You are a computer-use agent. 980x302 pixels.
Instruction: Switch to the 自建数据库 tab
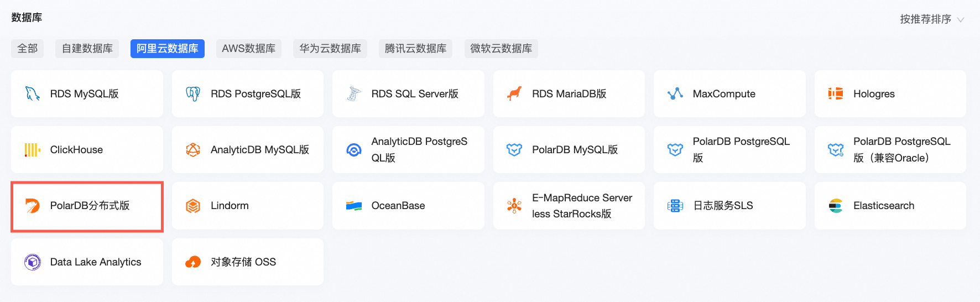87,49
